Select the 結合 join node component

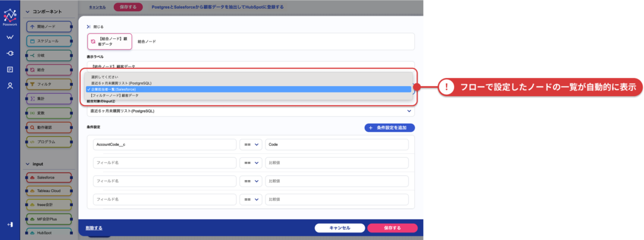point(49,70)
